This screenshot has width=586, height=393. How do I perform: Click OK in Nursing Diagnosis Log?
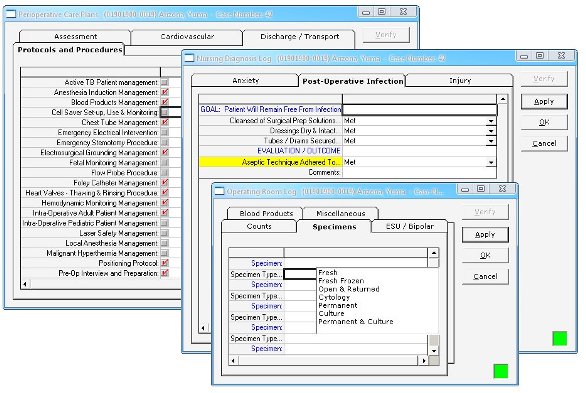tap(544, 123)
